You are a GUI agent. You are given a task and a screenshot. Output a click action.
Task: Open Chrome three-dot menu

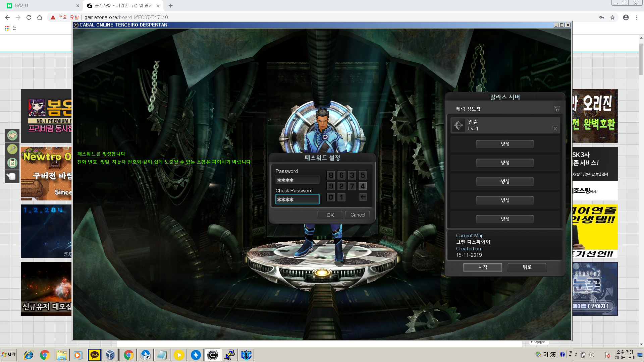click(637, 17)
